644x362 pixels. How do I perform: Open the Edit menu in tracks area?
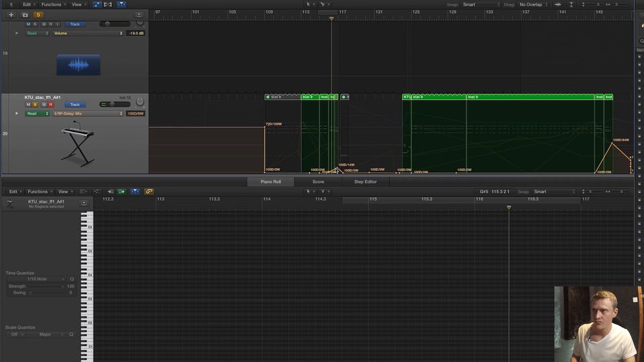[x=28, y=5]
